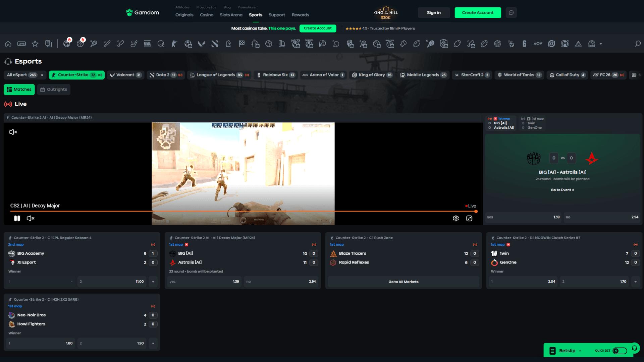Open the chat bubble icon in header

511,13
